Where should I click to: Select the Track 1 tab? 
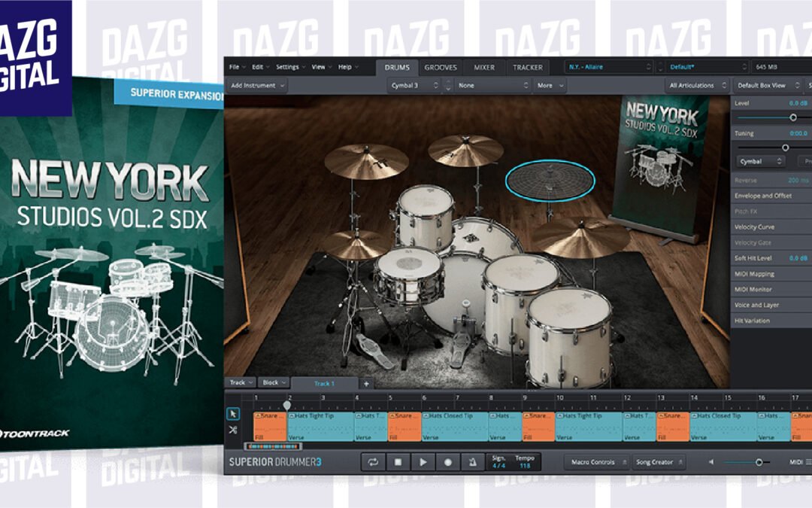coord(324,384)
